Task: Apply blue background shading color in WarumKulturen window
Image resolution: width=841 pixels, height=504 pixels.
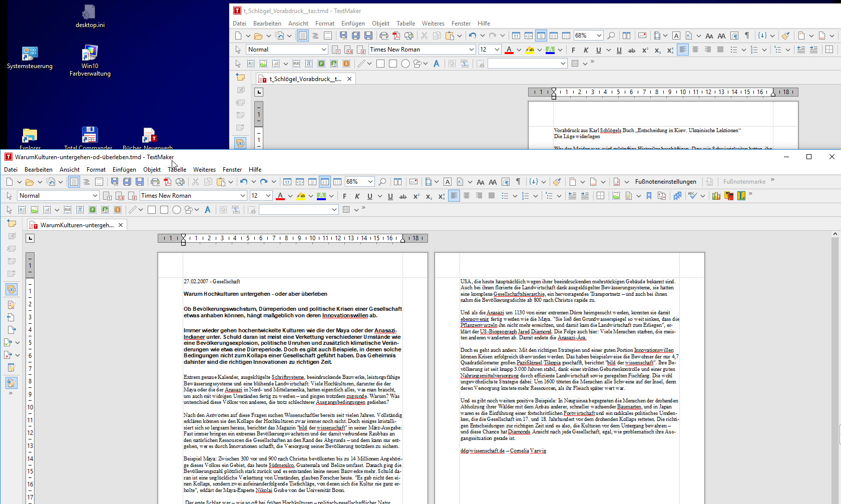Action: pos(321,196)
